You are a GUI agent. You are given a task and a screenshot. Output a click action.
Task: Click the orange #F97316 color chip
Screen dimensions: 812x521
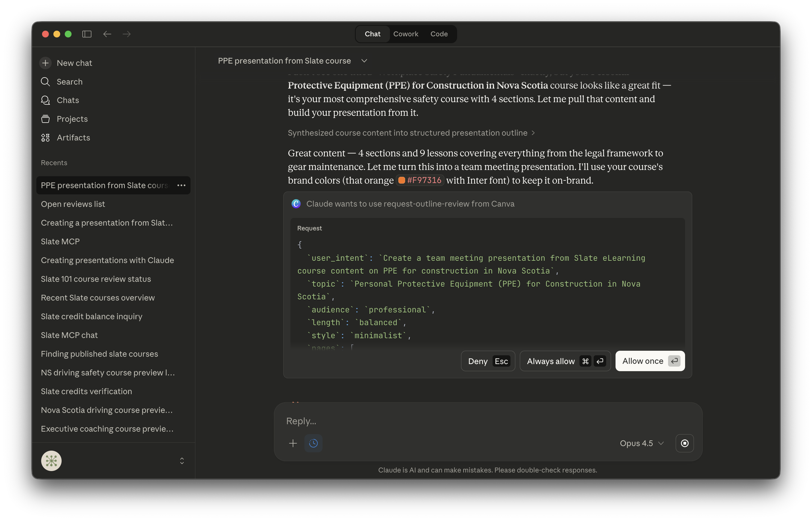pyautogui.click(x=420, y=180)
